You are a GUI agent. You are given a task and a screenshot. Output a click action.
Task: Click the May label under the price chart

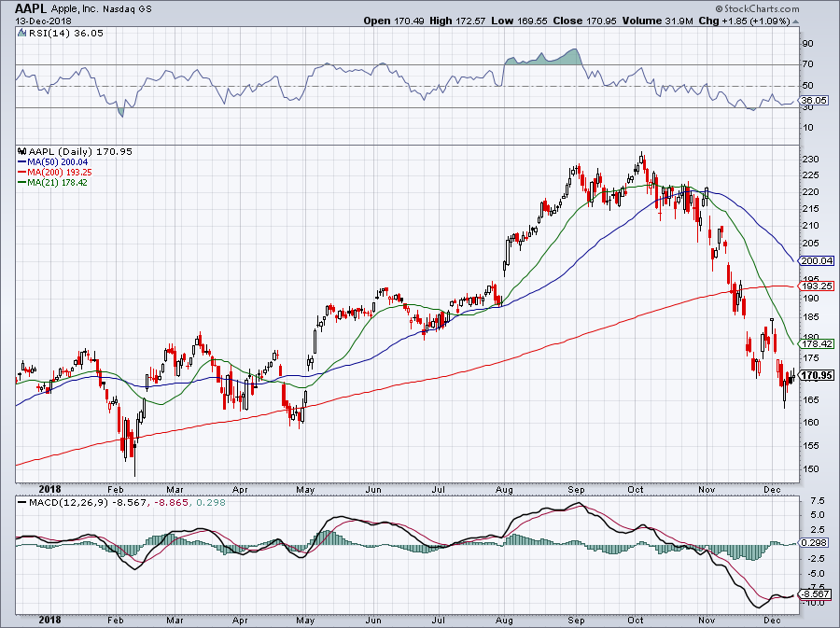305,489
